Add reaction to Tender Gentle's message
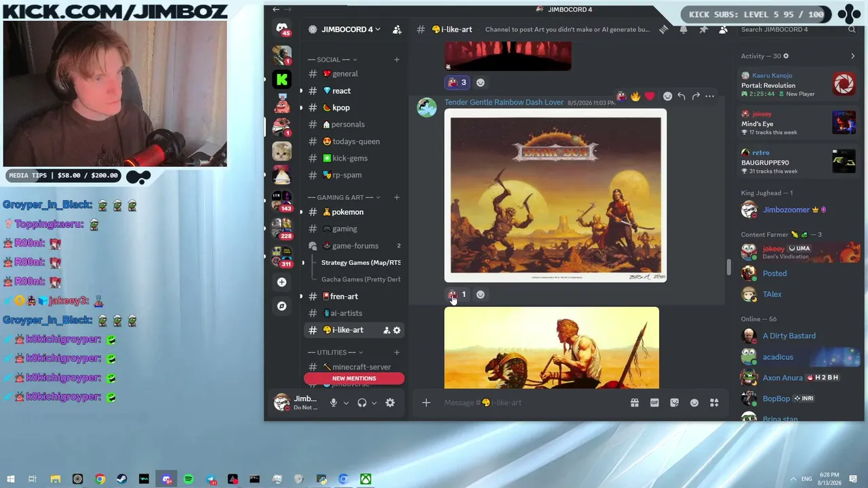This screenshot has width=868, height=488. coord(667,96)
